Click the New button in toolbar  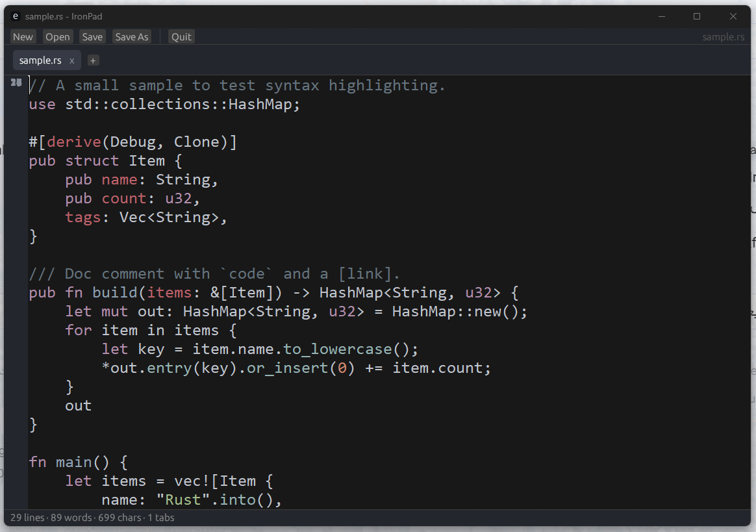pyautogui.click(x=23, y=36)
